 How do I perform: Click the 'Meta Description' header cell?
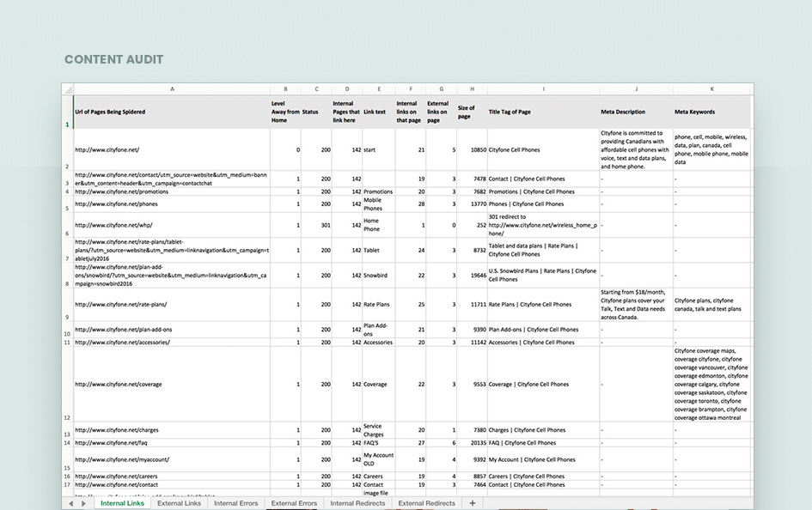click(636, 112)
